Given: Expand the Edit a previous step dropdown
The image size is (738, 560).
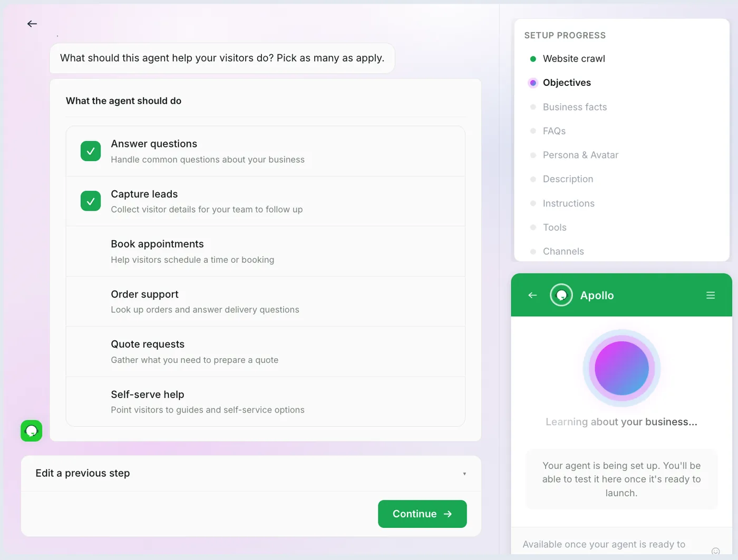Looking at the screenshot, I should point(251,473).
